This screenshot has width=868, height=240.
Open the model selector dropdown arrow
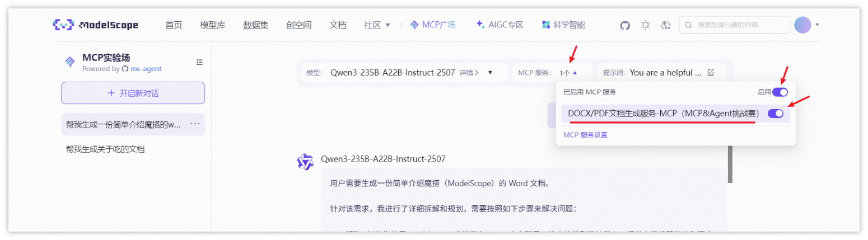[490, 72]
